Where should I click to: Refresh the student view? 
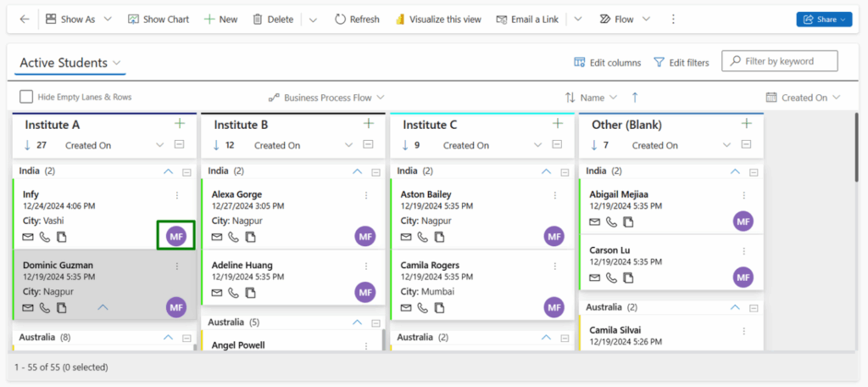click(x=357, y=20)
